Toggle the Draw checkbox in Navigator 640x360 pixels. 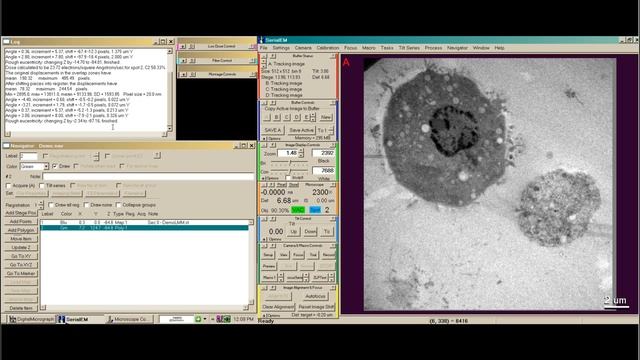coord(55,166)
